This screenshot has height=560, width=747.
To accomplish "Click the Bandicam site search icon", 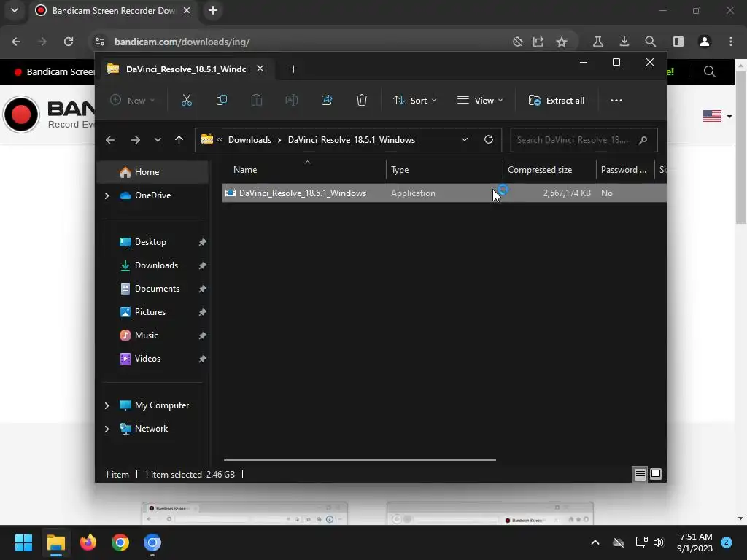I will (709, 72).
